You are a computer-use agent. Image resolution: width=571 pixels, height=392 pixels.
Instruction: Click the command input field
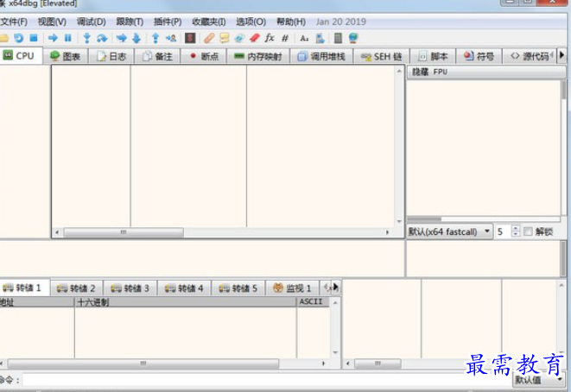tap(267, 380)
